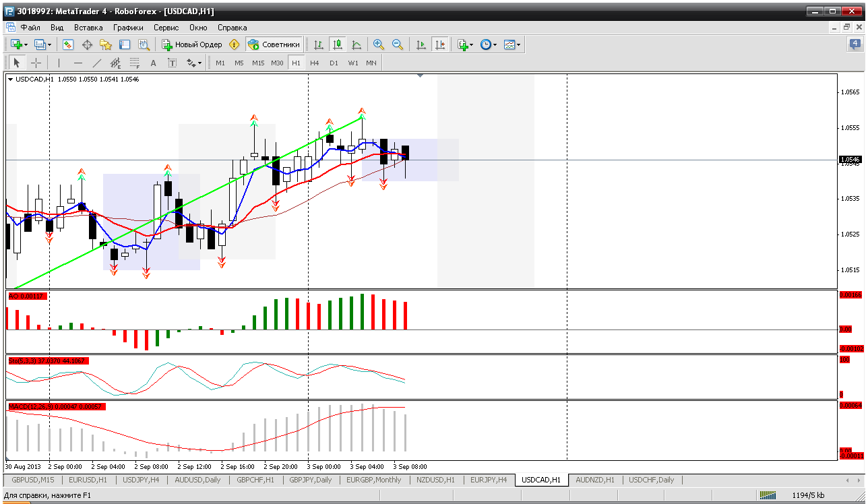Toggle the Terminal panel icon
The image size is (868, 504).
125,44
